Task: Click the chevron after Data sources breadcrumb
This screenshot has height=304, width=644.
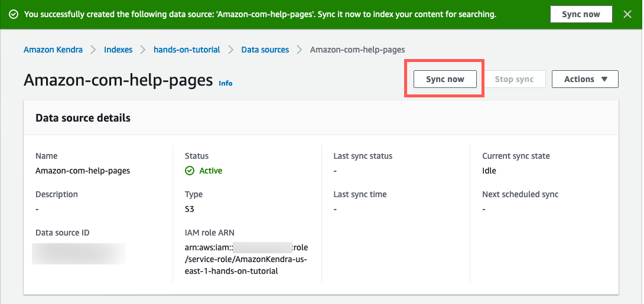Action: click(x=300, y=50)
